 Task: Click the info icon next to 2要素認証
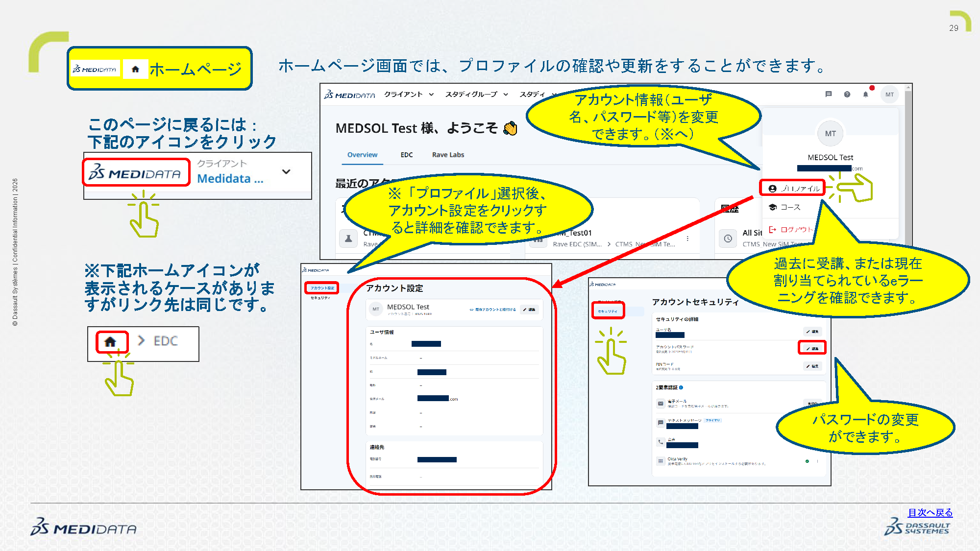[x=681, y=387]
